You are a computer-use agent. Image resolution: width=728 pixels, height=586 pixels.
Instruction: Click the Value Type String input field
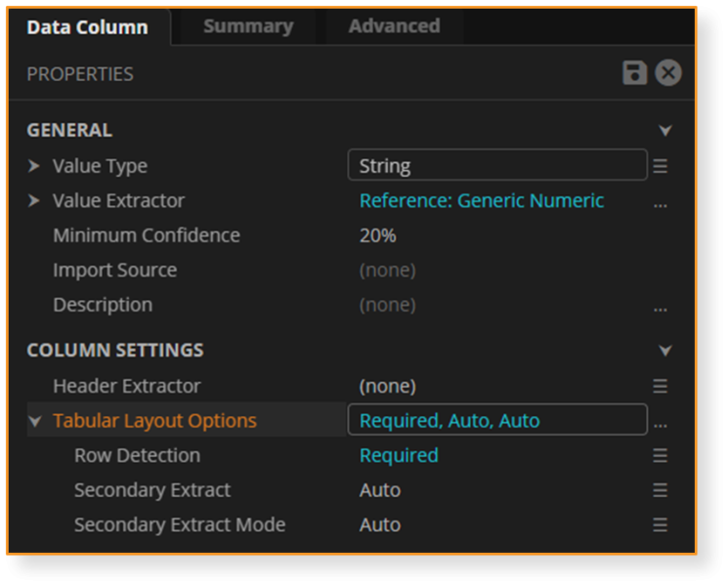point(496,165)
